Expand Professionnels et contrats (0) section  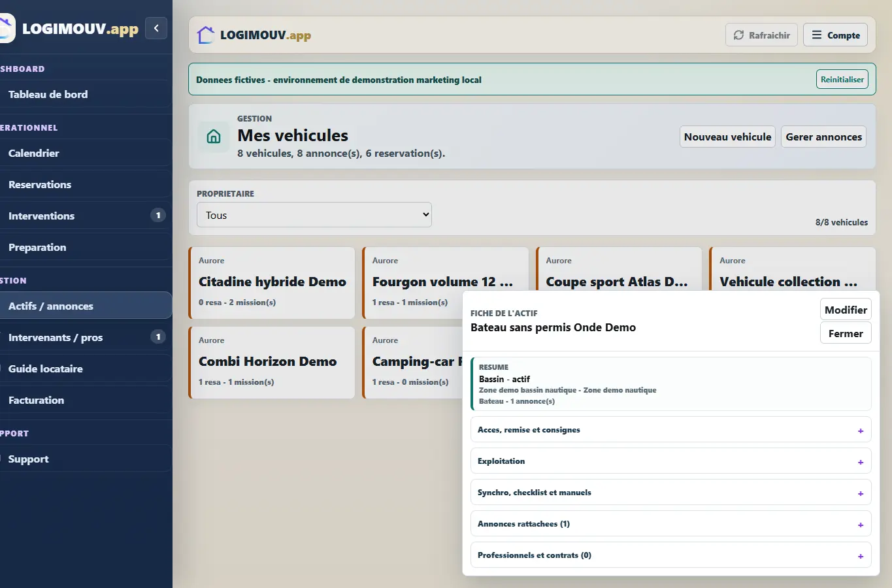[671, 555]
